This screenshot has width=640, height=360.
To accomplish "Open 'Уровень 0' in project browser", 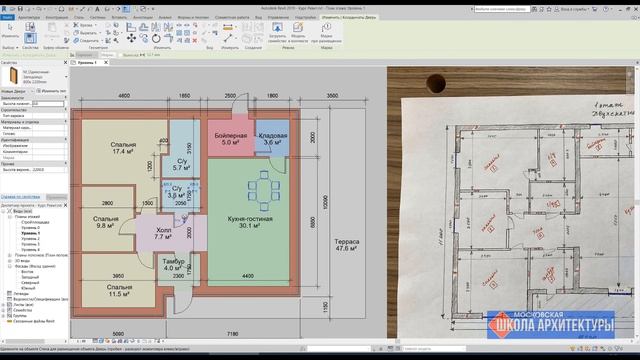I will [x=31, y=228].
